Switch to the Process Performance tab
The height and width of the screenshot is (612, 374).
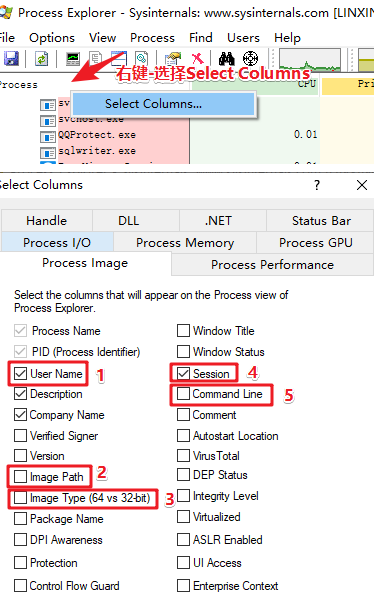pyautogui.click(x=272, y=265)
